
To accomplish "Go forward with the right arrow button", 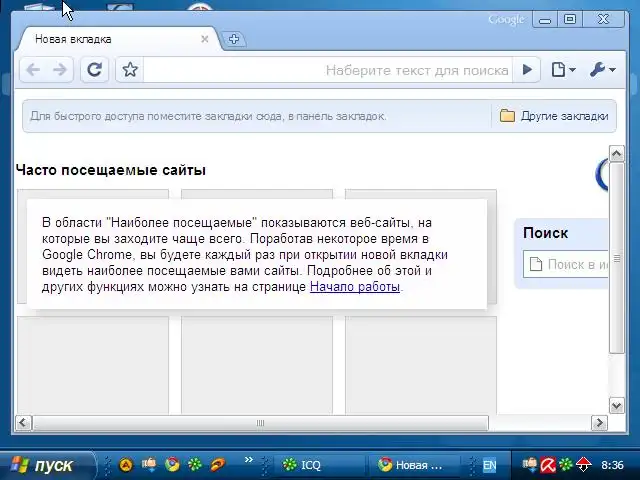I will (x=60, y=70).
